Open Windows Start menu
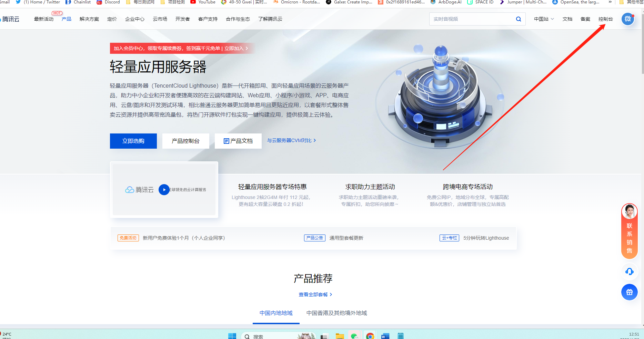This screenshot has width=644, height=339. (x=232, y=336)
